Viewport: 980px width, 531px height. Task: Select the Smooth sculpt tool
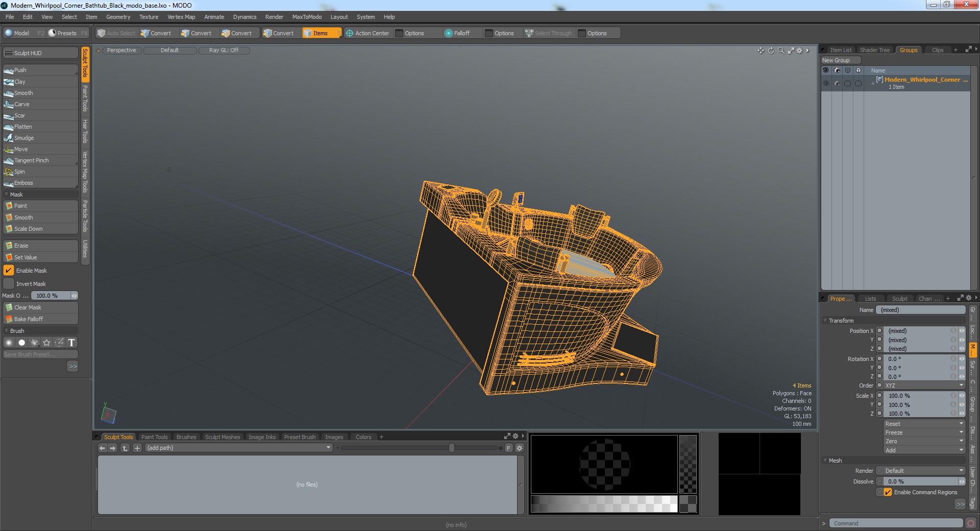pyautogui.click(x=40, y=93)
